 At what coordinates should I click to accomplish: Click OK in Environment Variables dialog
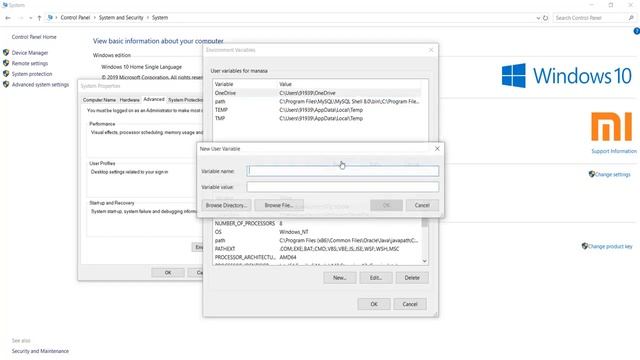point(374,304)
